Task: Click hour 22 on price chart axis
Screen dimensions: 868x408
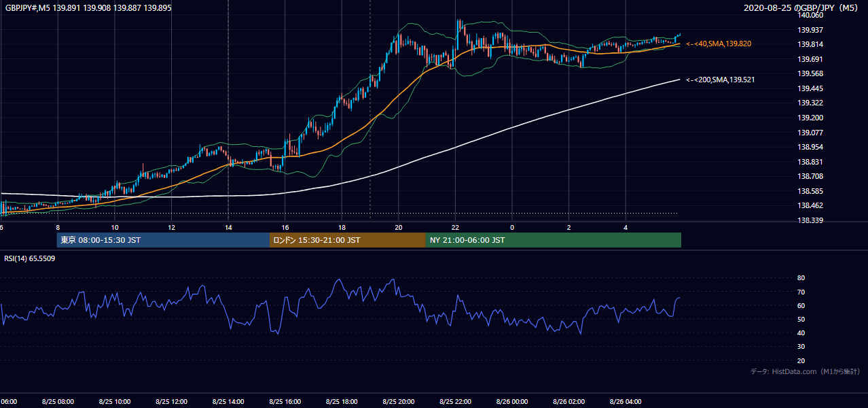Action: coord(455,227)
